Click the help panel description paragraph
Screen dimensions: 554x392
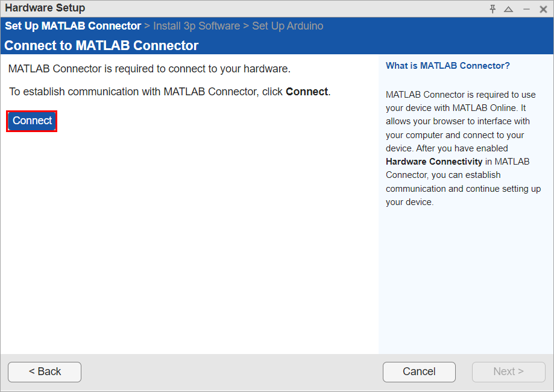463,148
